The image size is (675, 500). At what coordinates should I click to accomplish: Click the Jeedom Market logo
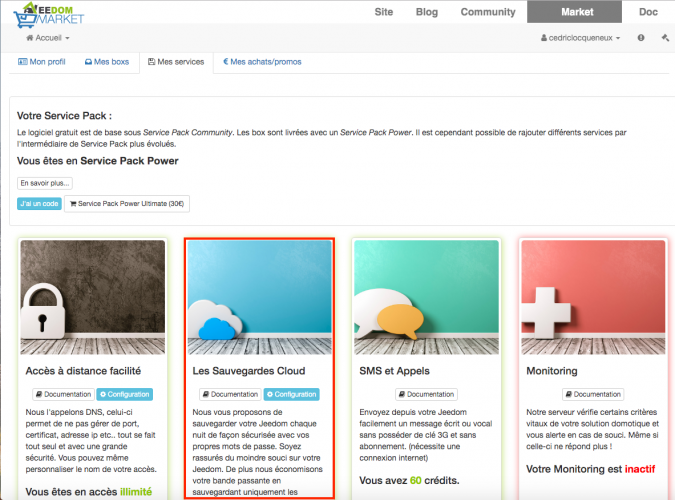(x=49, y=15)
